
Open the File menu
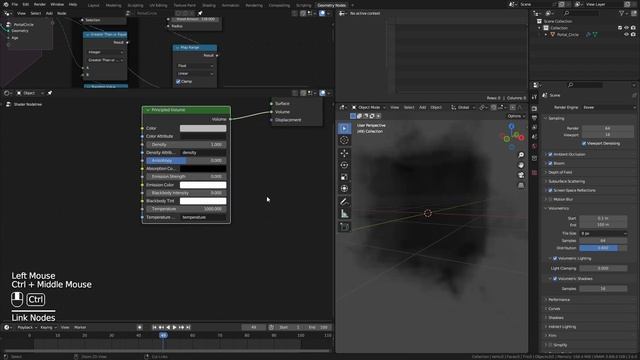15,4
